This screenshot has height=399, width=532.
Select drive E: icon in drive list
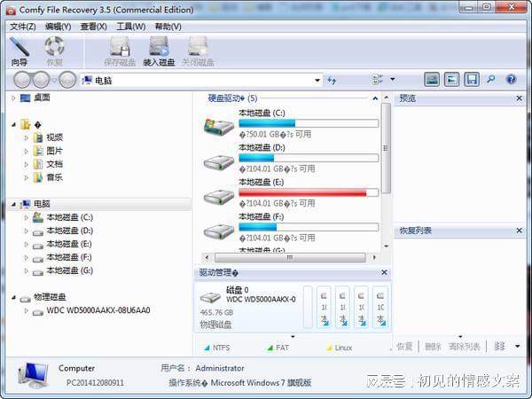point(219,197)
